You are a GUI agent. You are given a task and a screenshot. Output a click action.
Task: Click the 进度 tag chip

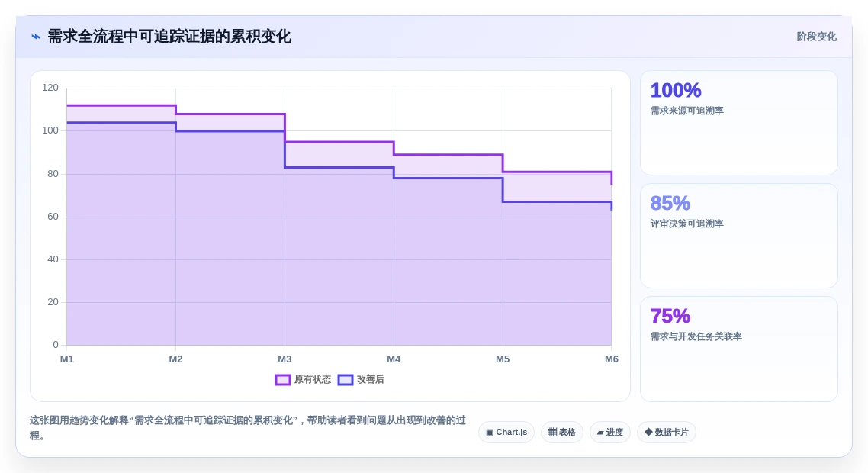click(610, 432)
